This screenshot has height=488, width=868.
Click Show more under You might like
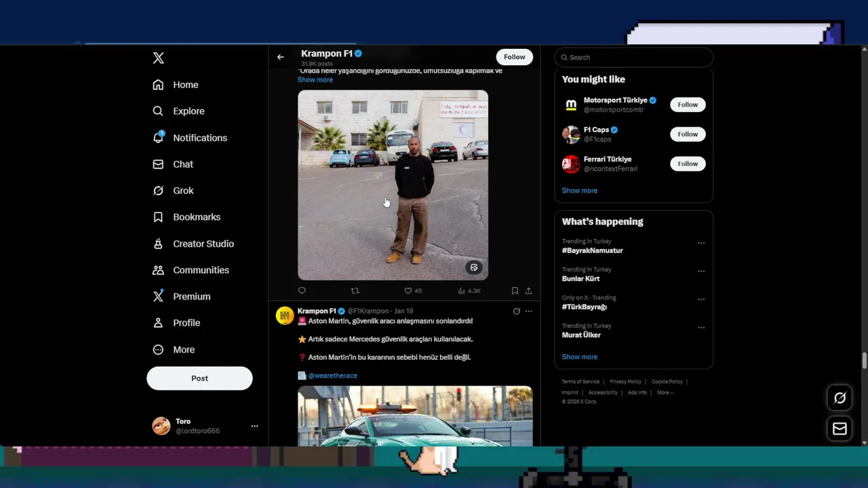point(580,190)
